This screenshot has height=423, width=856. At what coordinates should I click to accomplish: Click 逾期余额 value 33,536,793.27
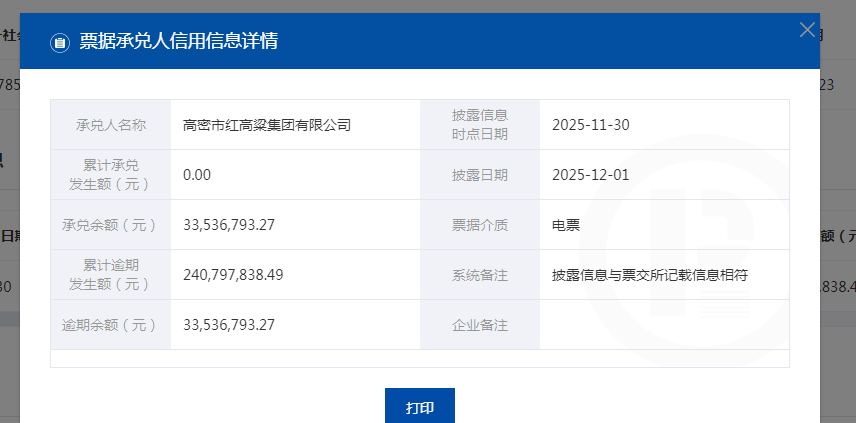tap(229, 325)
